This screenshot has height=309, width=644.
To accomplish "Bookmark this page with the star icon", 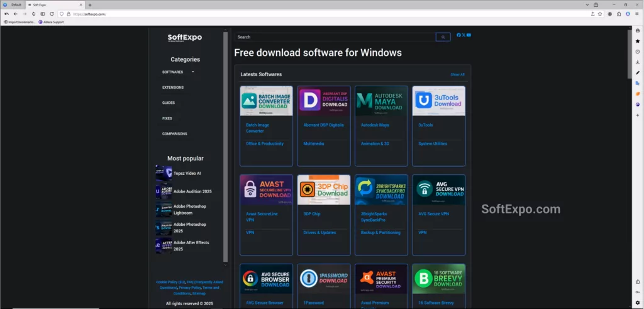I will 600,14.
